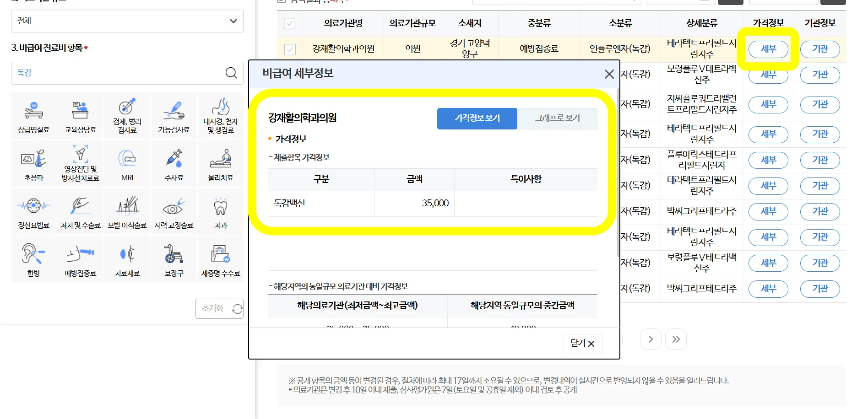Switch to the 가격정보 보기 tab

pos(477,118)
